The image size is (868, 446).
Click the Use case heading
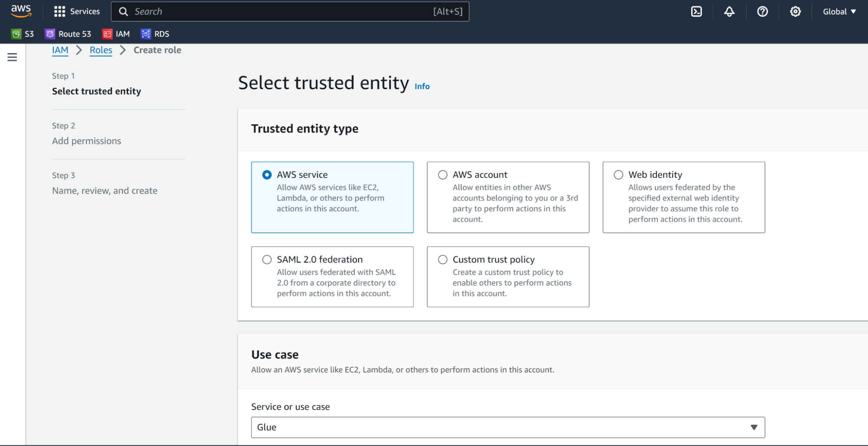pyautogui.click(x=275, y=355)
